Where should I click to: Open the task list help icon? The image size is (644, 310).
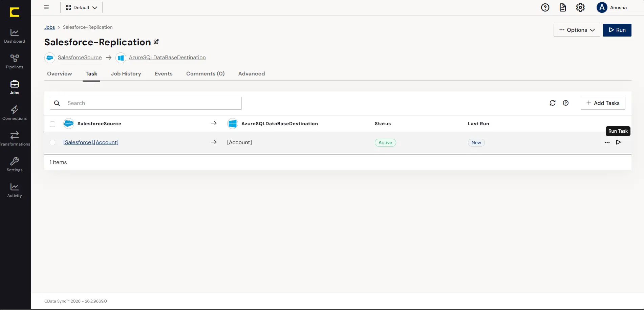566,103
